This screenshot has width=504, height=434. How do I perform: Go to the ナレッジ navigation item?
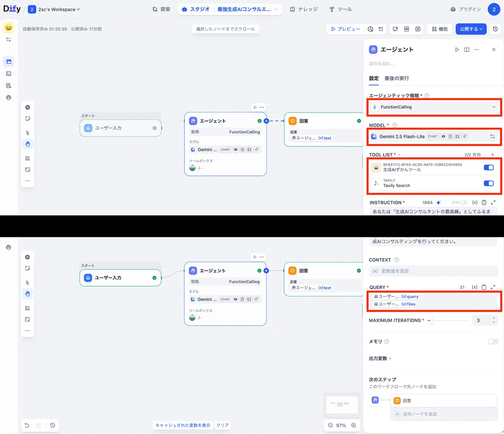[x=304, y=9]
